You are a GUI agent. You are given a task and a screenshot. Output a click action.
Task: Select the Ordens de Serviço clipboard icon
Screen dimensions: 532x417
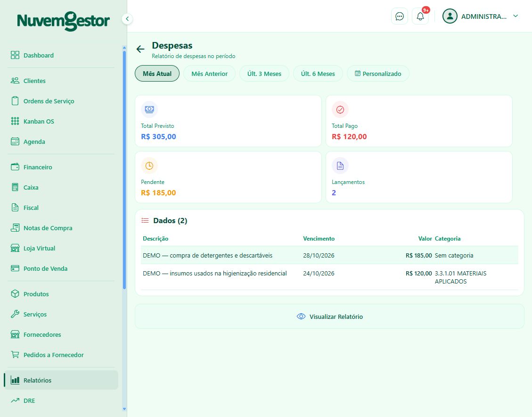click(15, 101)
